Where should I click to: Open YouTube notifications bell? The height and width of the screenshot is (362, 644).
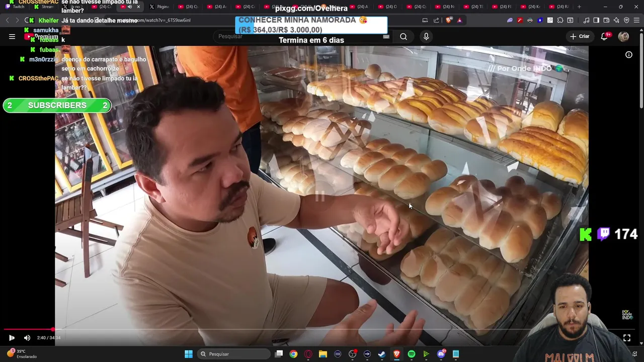pos(605,36)
